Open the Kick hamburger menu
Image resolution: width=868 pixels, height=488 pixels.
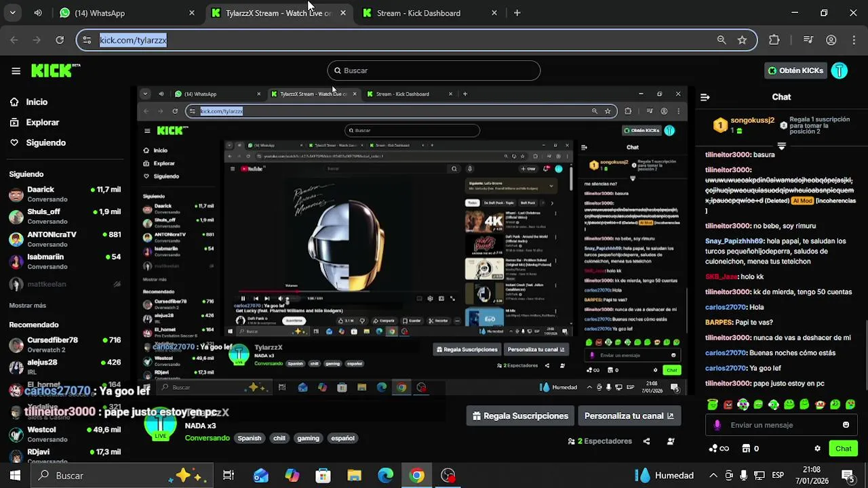[x=16, y=70]
